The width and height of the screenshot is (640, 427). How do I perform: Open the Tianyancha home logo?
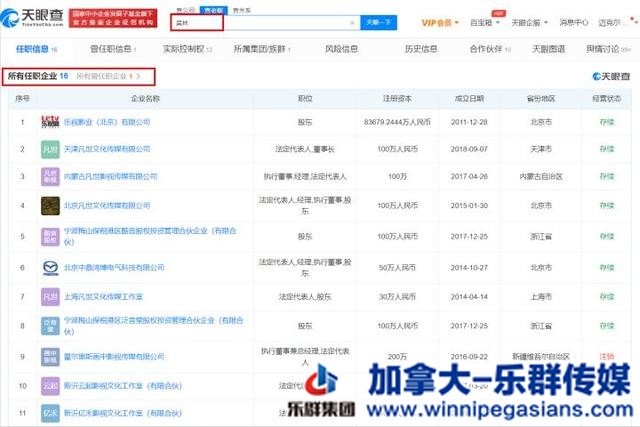point(32,17)
